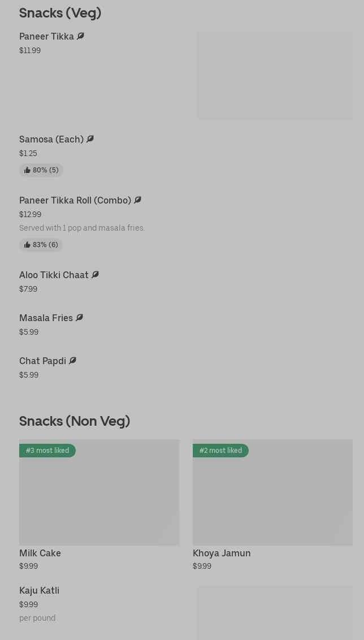Select Samosa (Each) item title
The image size is (364, 640).
point(51,139)
